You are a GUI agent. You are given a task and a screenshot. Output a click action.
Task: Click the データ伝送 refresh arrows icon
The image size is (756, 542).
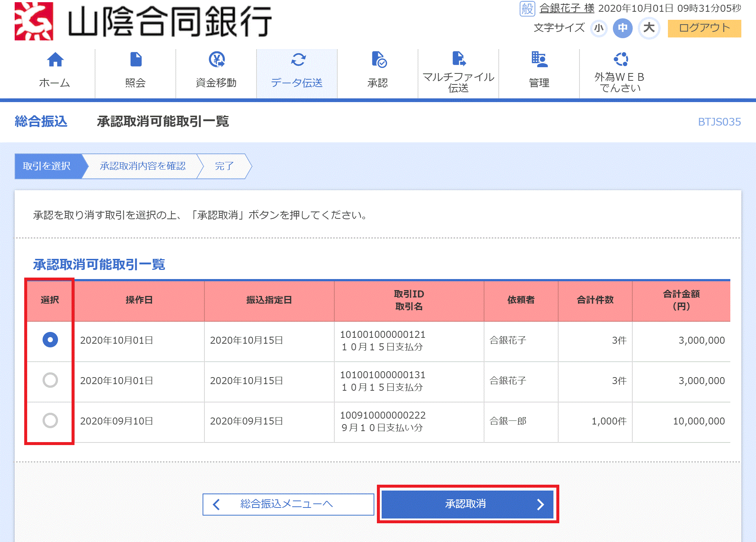[298, 59]
